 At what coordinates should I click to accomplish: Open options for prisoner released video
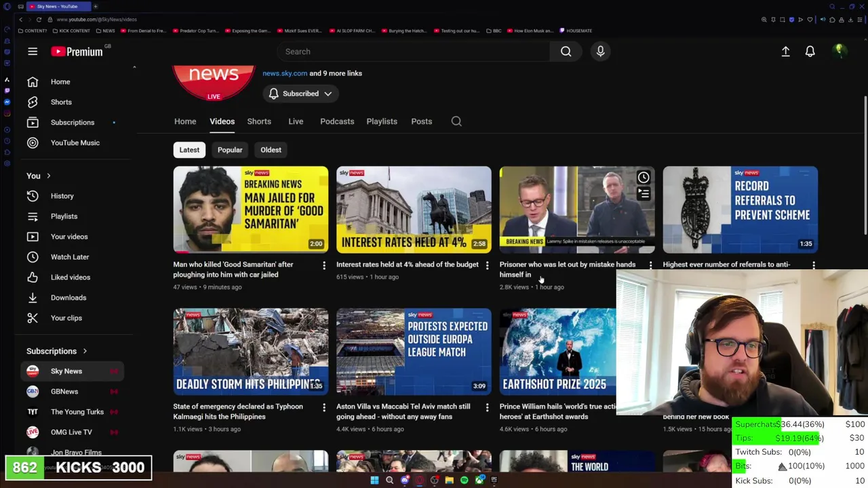click(x=650, y=266)
